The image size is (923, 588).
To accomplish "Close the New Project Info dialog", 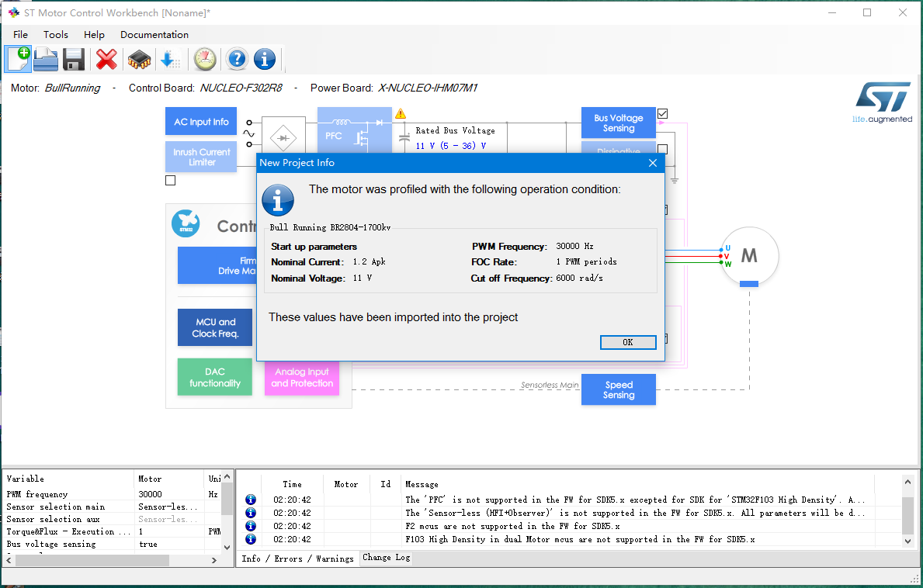I will (x=652, y=163).
